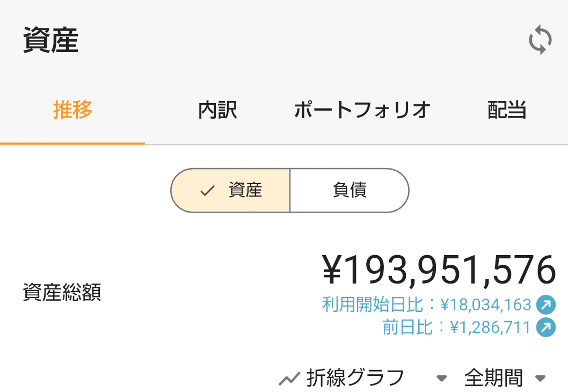Switch to the 推移 tab
Image resolution: width=568 pixels, height=392 pixels.
72,110
